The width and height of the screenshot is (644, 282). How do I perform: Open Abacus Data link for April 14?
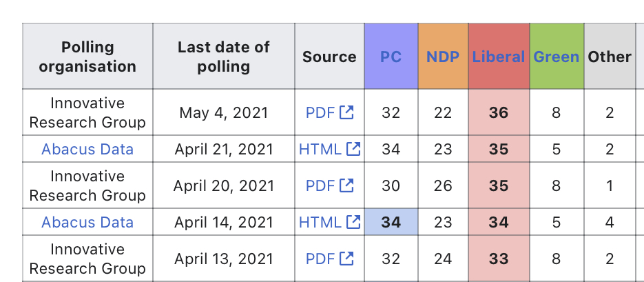pyautogui.click(x=87, y=222)
